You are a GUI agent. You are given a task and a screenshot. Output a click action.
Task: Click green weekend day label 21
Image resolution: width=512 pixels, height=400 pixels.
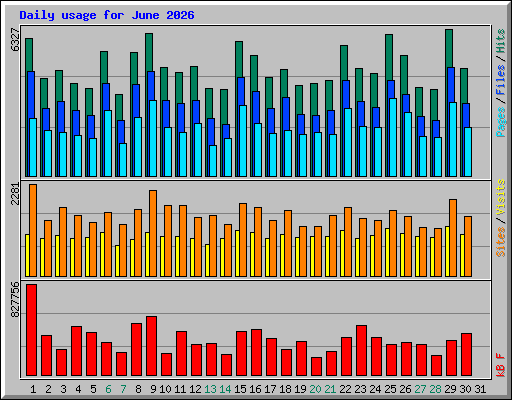[x=330, y=389]
